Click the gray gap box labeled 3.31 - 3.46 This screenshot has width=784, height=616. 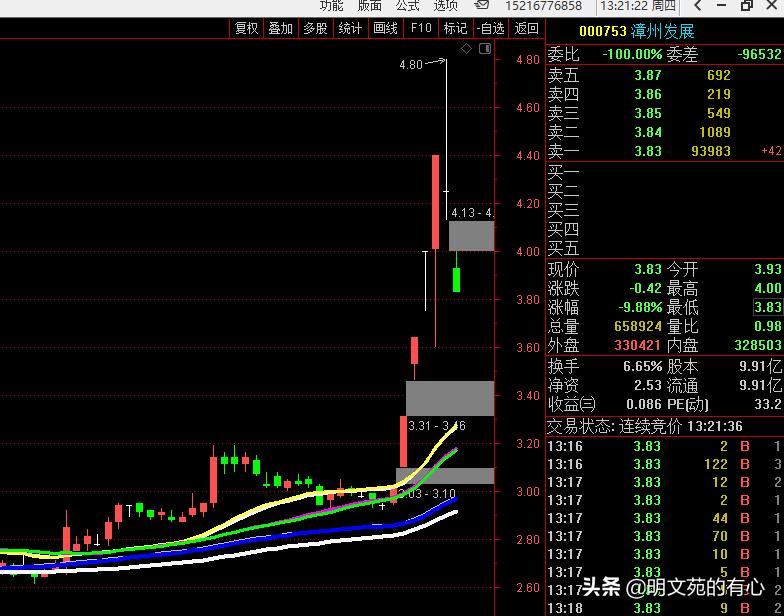click(450, 398)
